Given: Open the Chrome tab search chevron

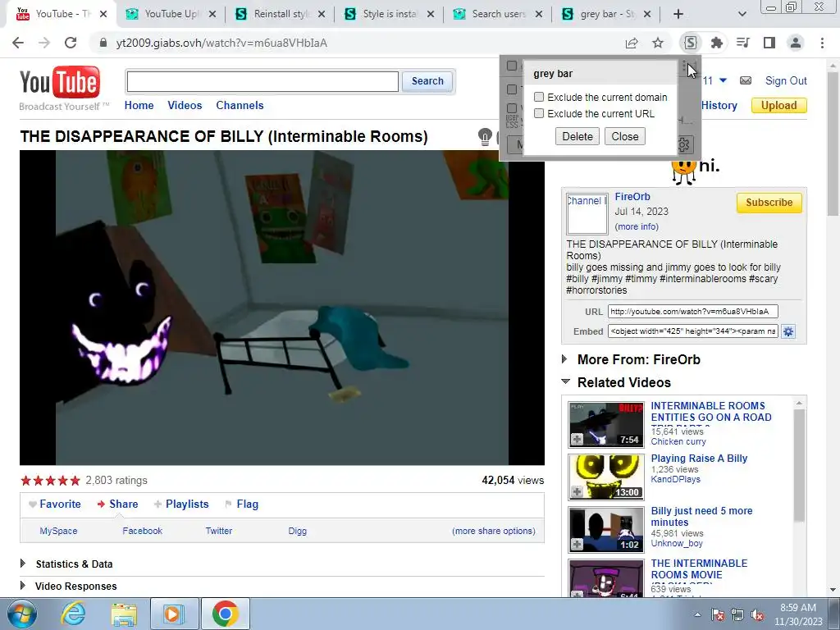Looking at the screenshot, I should [x=742, y=14].
